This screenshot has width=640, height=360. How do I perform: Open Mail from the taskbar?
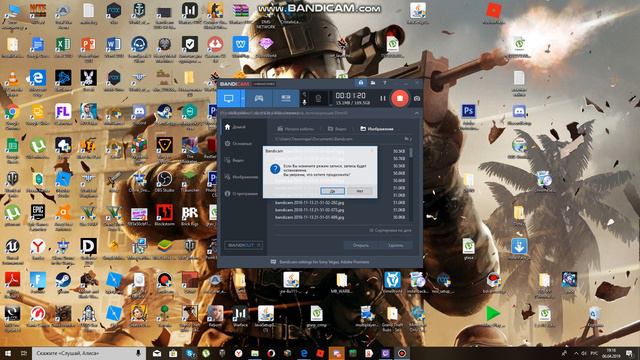[157, 353]
